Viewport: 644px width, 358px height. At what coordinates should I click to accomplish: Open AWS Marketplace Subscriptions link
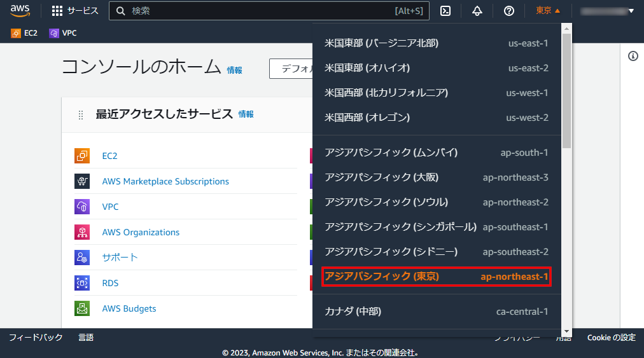tap(165, 181)
